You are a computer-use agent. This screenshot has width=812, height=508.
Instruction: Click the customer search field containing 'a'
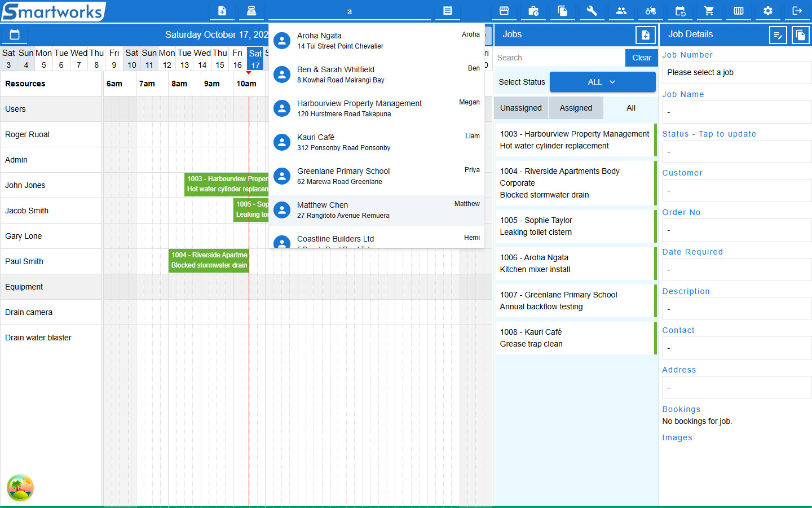click(350, 11)
